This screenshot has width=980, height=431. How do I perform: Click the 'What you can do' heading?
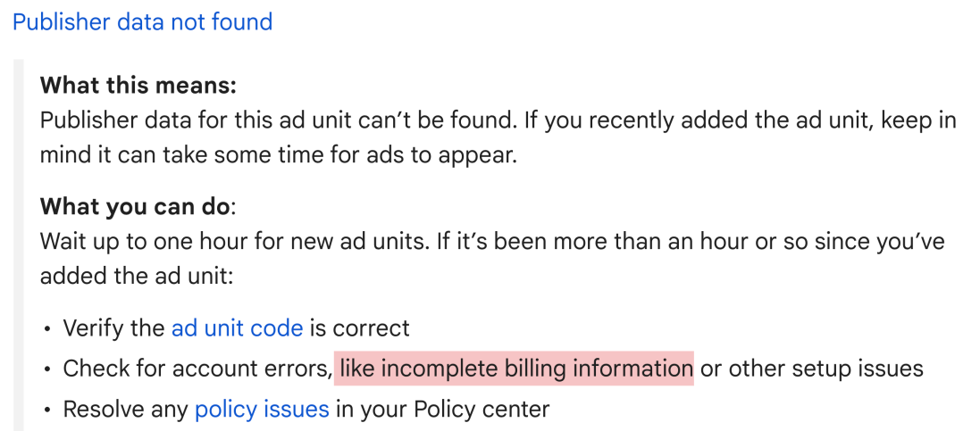(x=135, y=206)
